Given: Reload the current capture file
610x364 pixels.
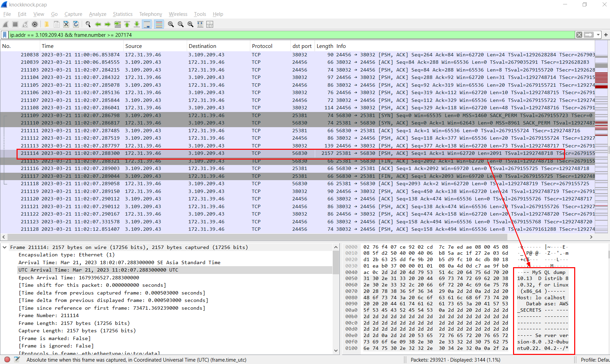Looking at the screenshot, I should [76, 24].
